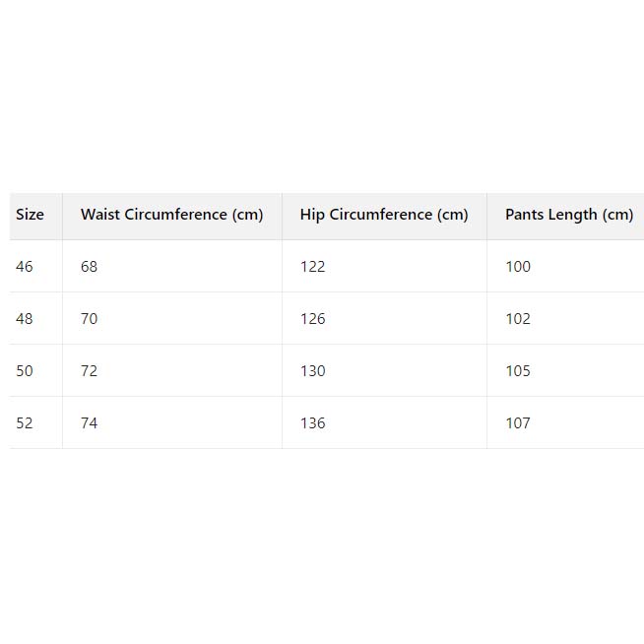The image size is (644, 644).
Task: Click the waist value 72
Action: pos(90,371)
